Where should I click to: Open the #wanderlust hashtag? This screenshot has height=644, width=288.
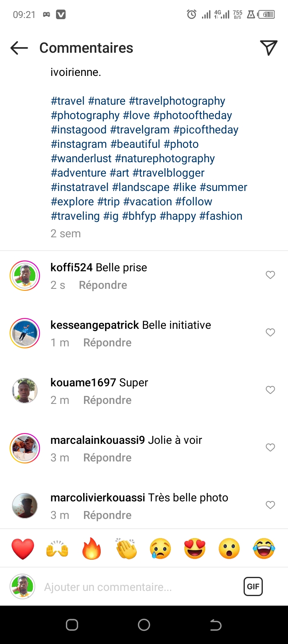(81, 159)
